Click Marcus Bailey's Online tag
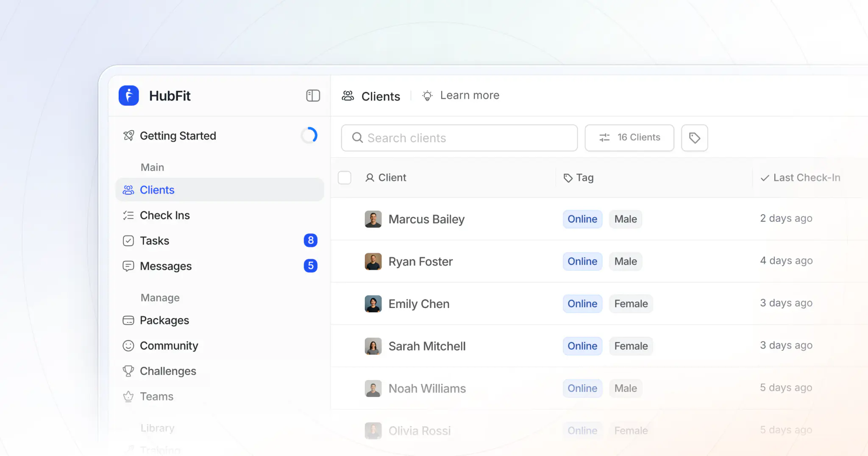Image resolution: width=868 pixels, height=456 pixels. (x=582, y=219)
